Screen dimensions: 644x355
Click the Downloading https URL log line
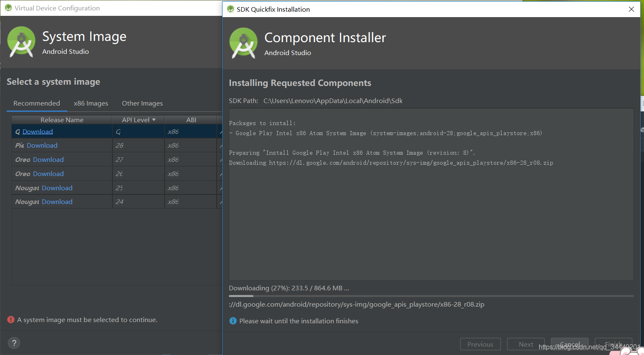point(391,163)
